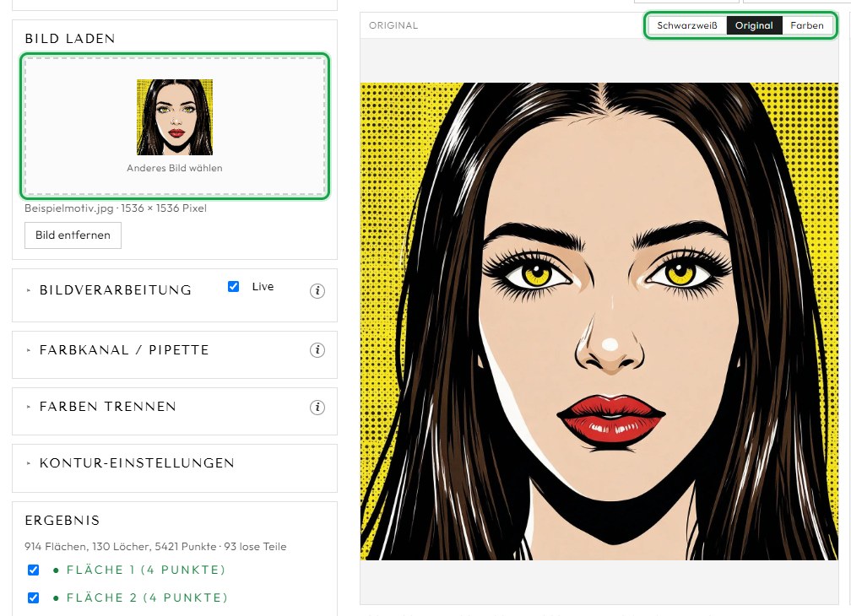Screen dimensions: 851x616
Task: Open info for Farben trennen section
Action: (317, 408)
